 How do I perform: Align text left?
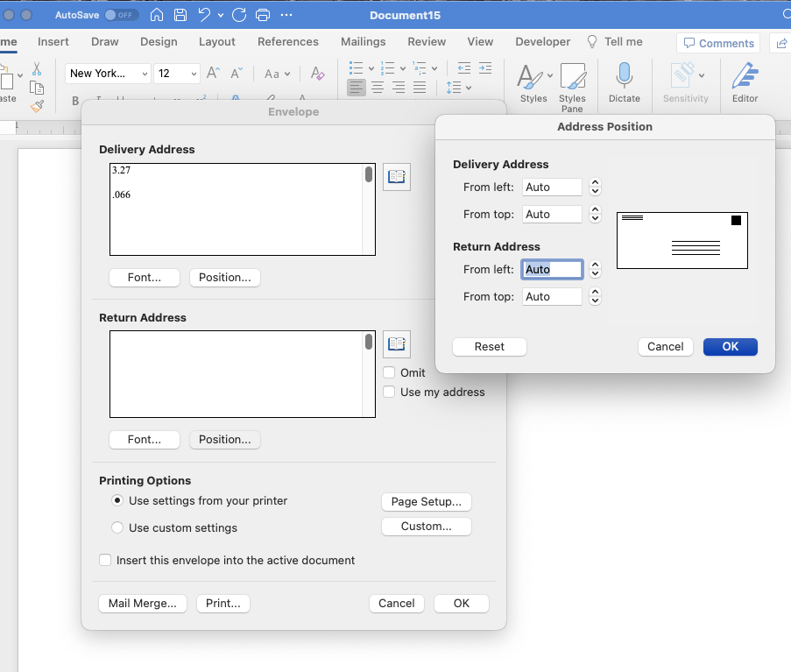(x=357, y=88)
